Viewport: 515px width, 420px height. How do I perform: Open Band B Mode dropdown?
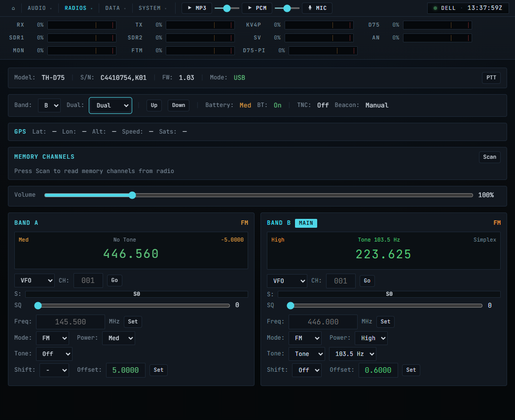click(x=305, y=338)
